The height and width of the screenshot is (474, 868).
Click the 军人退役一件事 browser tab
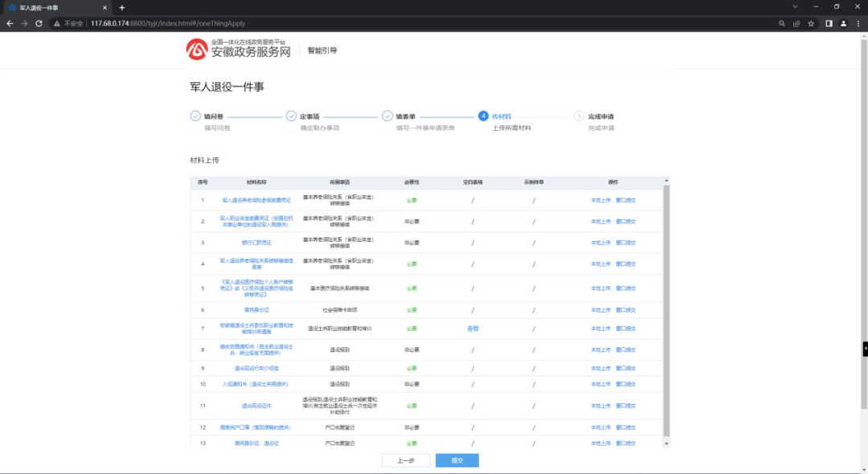(x=57, y=8)
